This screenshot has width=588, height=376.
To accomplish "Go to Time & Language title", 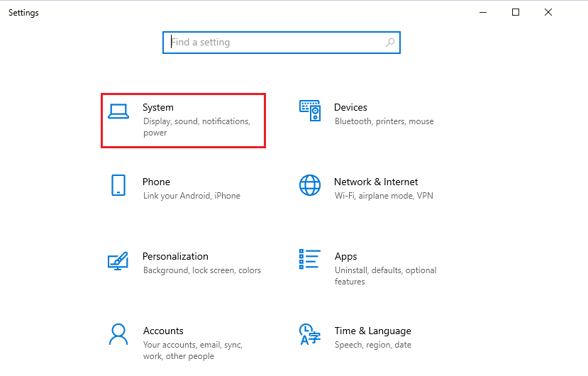I will click(373, 331).
